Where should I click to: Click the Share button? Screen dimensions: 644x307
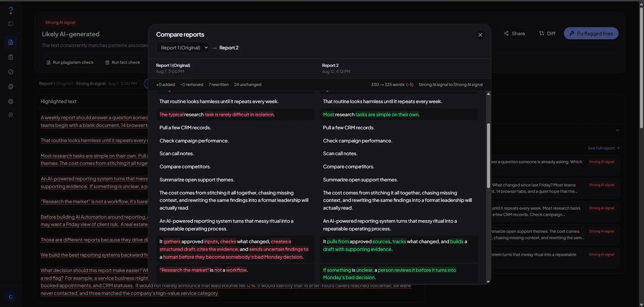(x=514, y=34)
